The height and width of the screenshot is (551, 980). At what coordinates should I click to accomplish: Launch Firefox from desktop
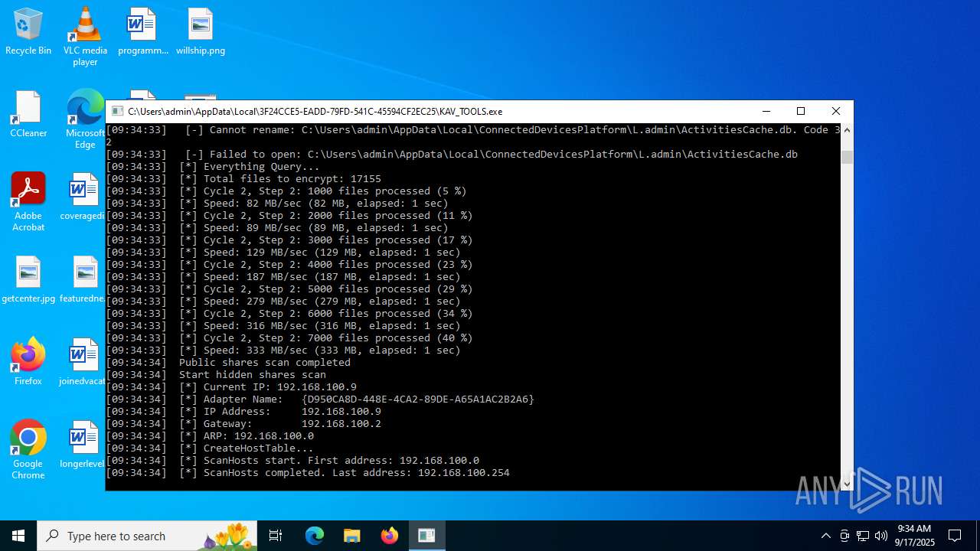click(x=28, y=361)
